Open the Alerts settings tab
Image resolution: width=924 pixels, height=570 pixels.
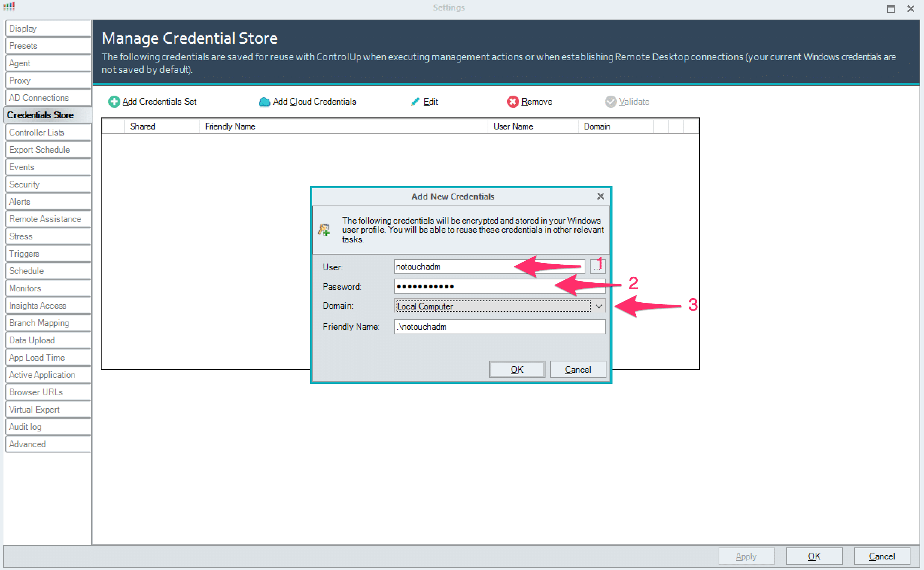pos(48,202)
